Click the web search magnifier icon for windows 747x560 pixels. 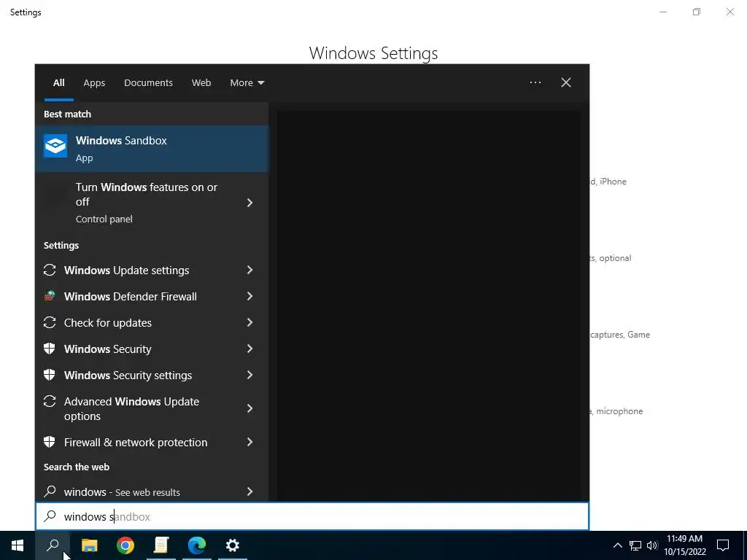click(x=50, y=491)
